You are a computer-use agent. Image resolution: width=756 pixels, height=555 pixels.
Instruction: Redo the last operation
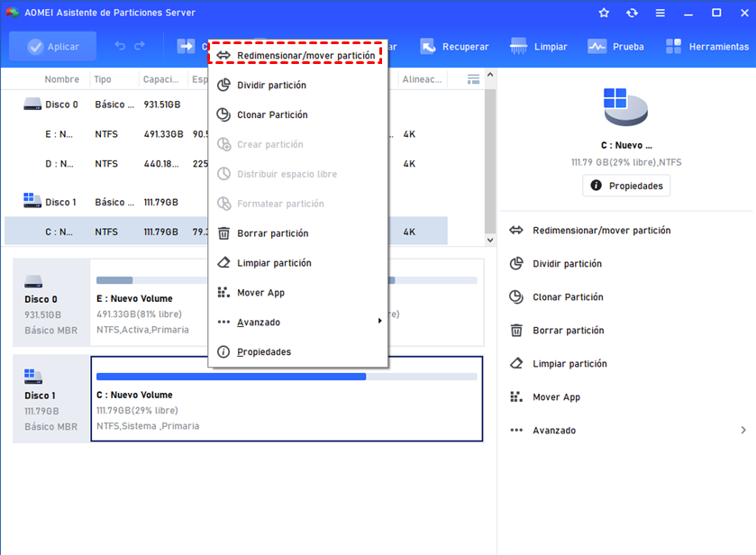tap(140, 46)
